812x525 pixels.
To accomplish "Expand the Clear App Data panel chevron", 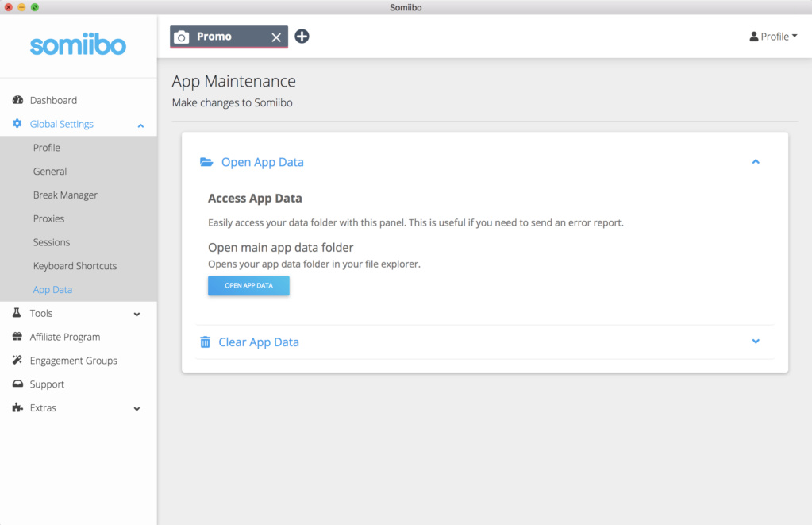I will (x=756, y=341).
